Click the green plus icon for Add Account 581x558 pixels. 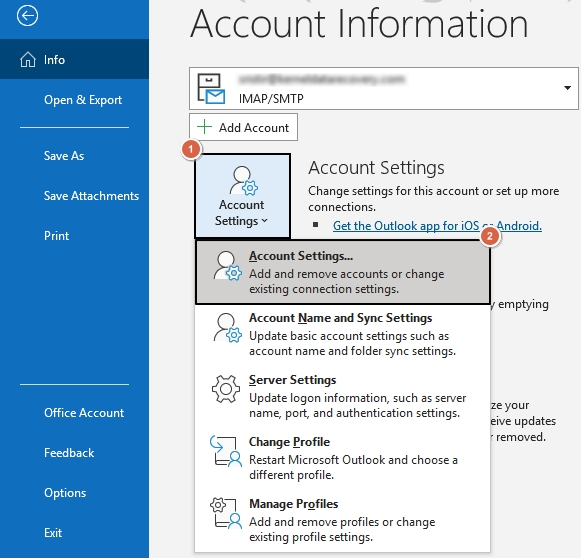click(204, 127)
